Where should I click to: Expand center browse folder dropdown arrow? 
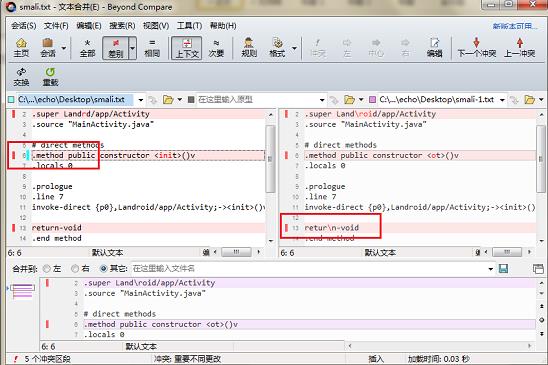(361, 100)
